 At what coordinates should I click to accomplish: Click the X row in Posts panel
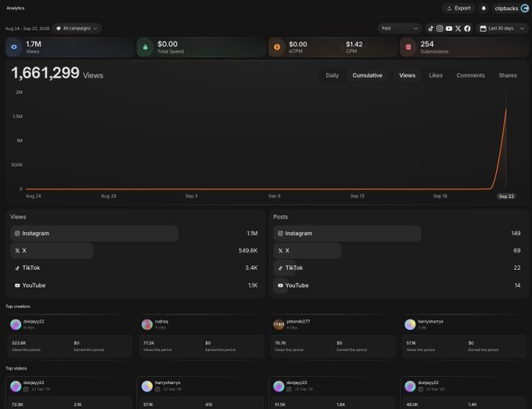click(x=398, y=250)
